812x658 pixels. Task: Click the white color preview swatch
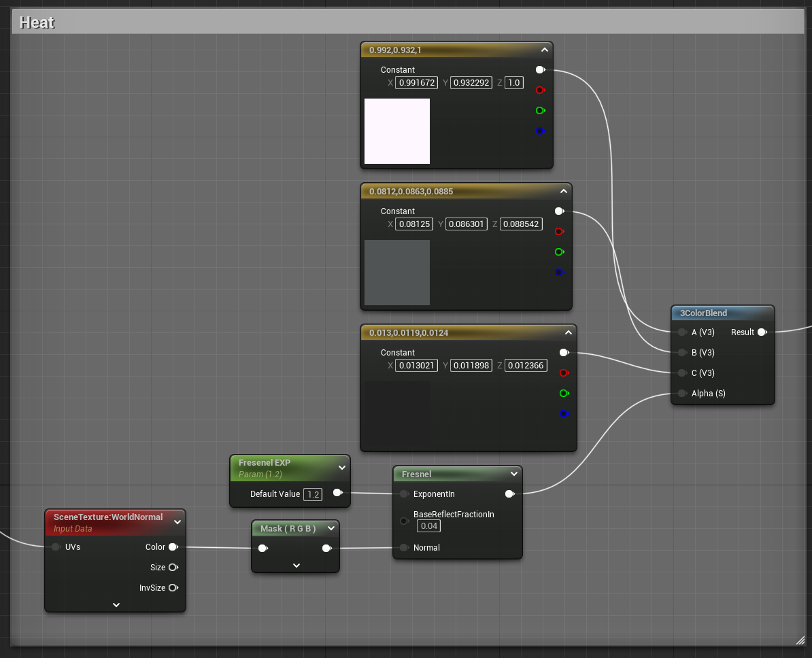(397, 131)
